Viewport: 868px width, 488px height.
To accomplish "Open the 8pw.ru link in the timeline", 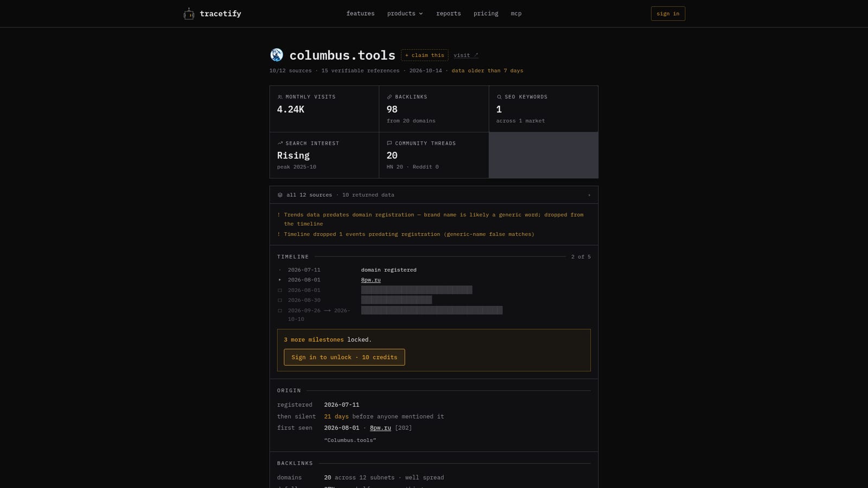I will click(371, 280).
